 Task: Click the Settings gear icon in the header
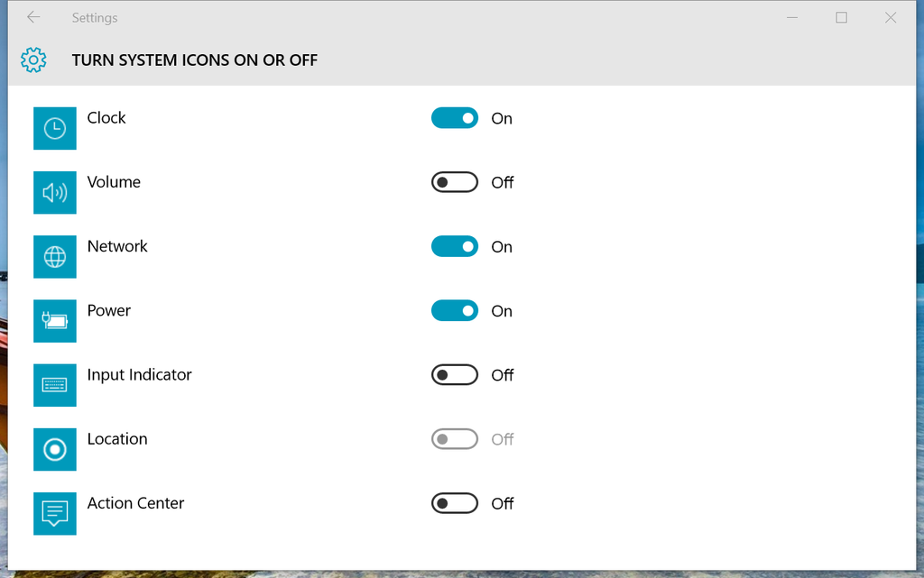pyautogui.click(x=33, y=60)
